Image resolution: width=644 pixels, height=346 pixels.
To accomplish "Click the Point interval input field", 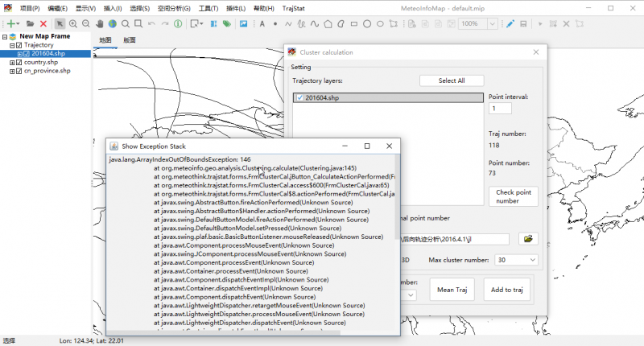I will point(499,109).
